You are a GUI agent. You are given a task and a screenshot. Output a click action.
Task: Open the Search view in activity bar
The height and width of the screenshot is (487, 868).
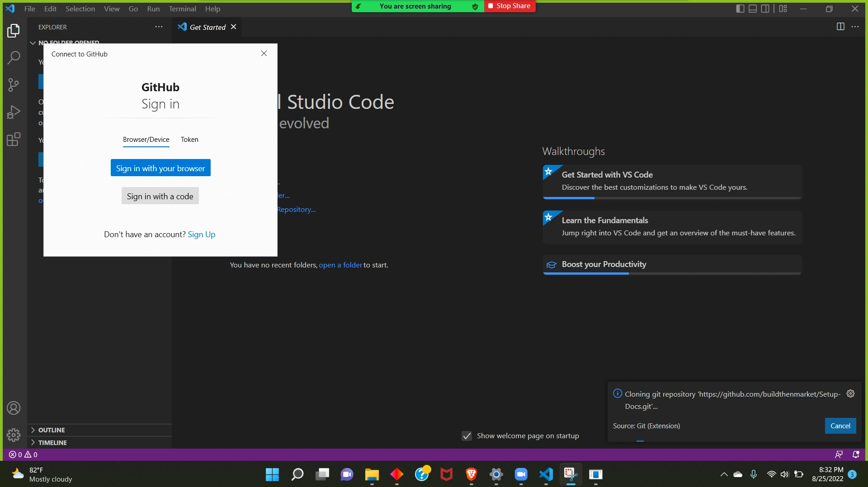coord(14,57)
